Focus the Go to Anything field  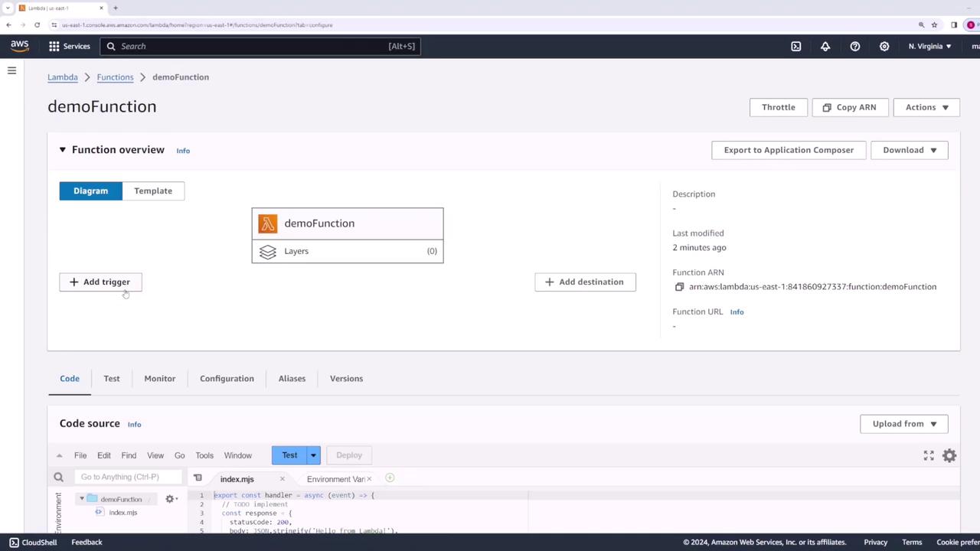pos(128,477)
